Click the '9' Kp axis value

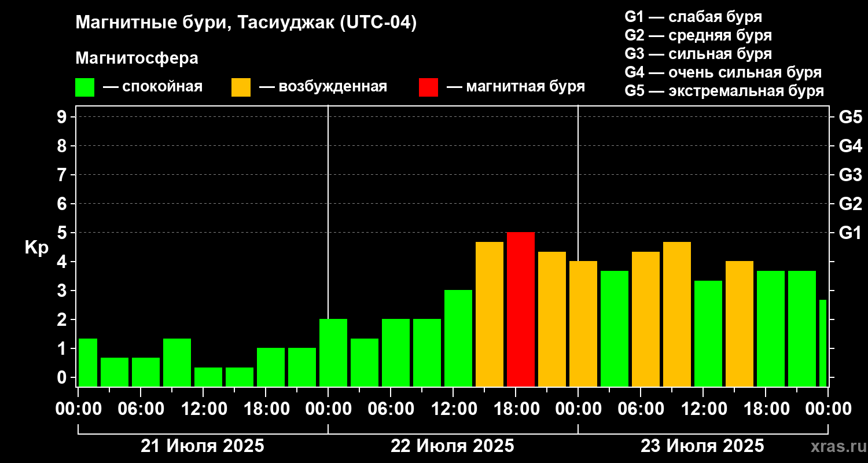63,117
